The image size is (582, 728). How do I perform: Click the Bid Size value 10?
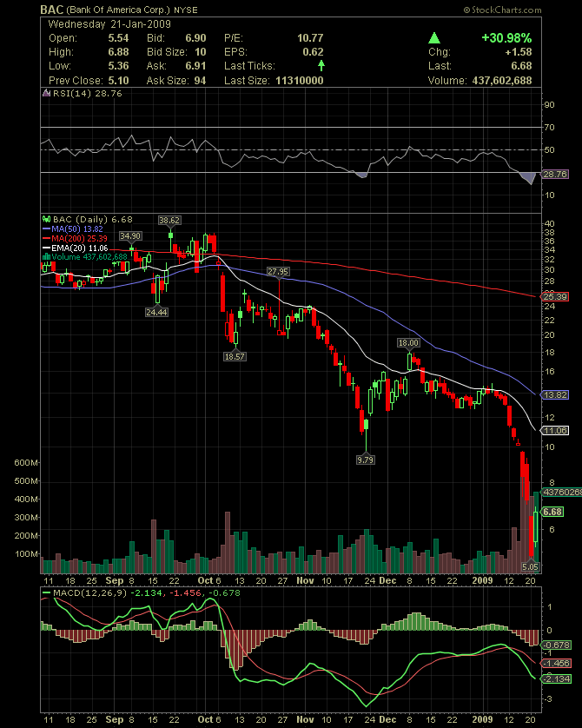coord(201,52)
